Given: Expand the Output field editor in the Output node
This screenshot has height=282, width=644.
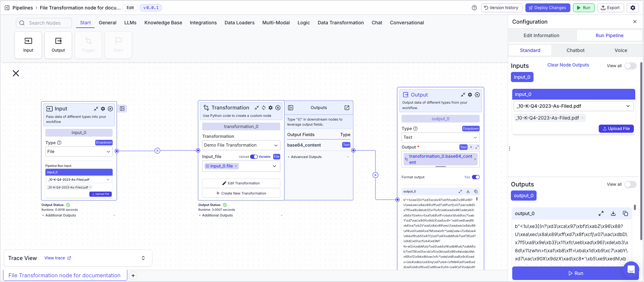Looking at the screenshot, I should coord(477,147).
